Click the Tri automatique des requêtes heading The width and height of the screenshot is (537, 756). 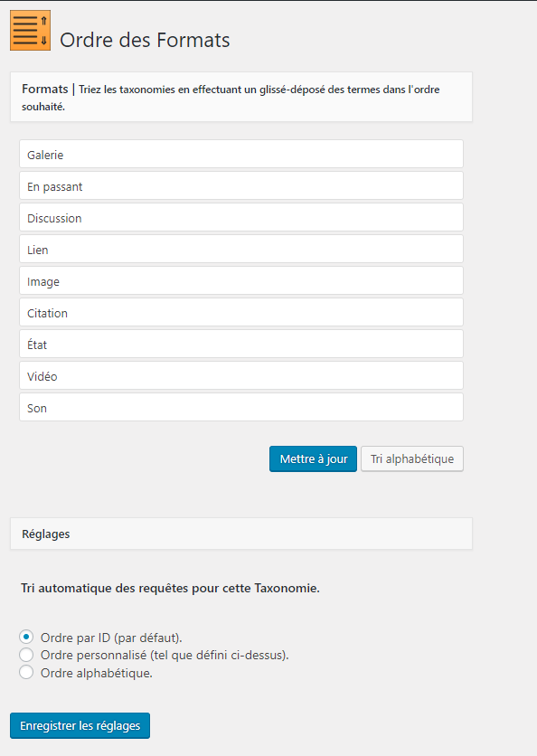pyautogui.click(x=170, y=588)
